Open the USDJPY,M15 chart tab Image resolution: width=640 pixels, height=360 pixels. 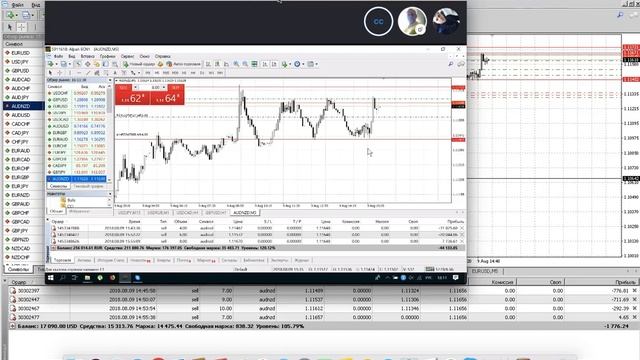(129, 213)
